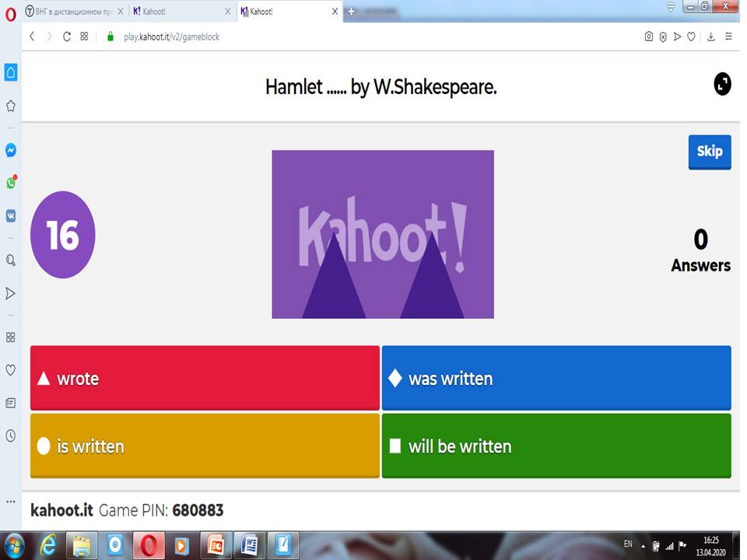The image size is (747, 560).
Task: Open WhatsApp from the Opera sidebar
Action: [11, 183]
